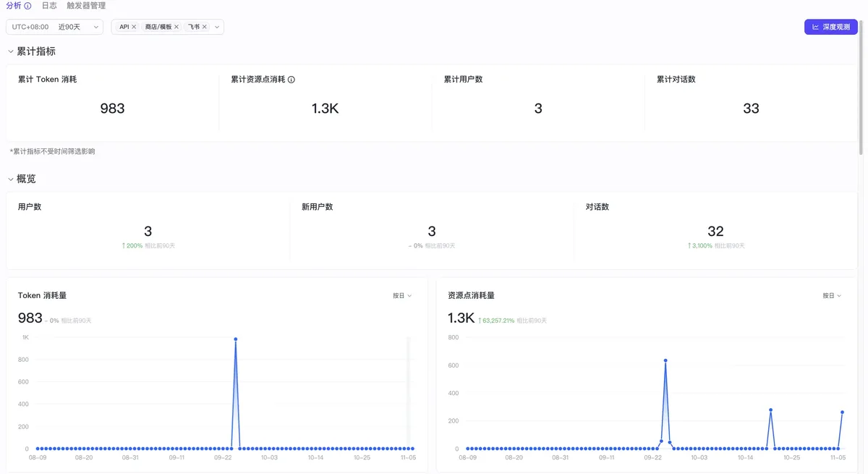This screenshot has height=474, width=868.
Task: Click the *累计指标不受时间筛选影响 note
Action: pos(52,151)
